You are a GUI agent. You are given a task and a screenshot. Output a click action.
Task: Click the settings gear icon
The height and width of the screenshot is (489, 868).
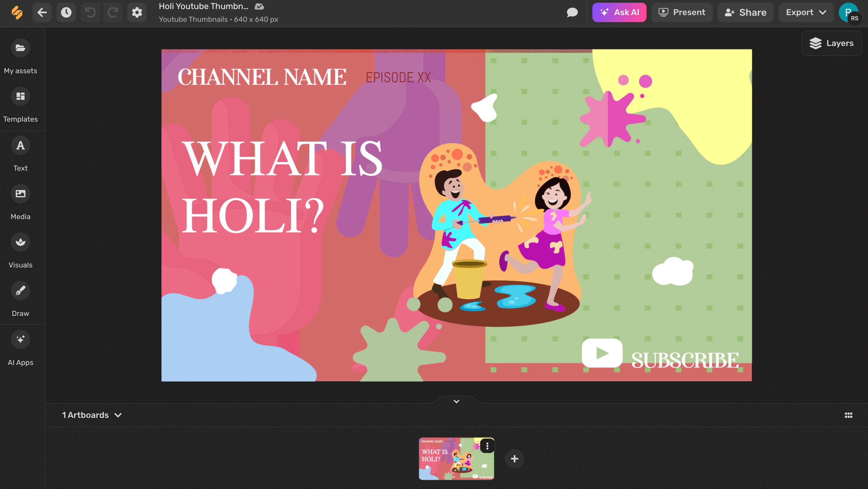136,12
